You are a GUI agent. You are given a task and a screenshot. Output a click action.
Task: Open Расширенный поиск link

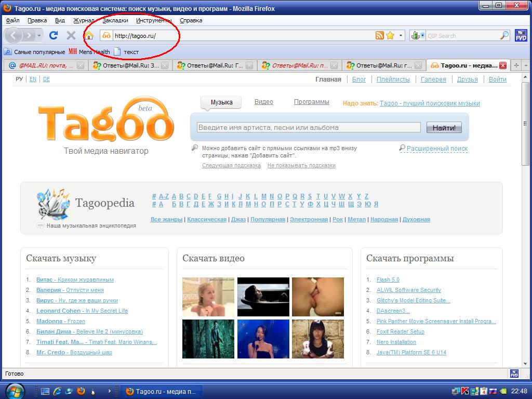coord(437,148)
